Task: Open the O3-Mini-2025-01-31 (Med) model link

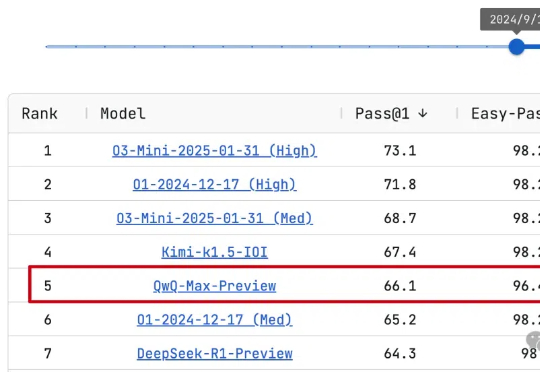Action: click(x=214, y=218)
